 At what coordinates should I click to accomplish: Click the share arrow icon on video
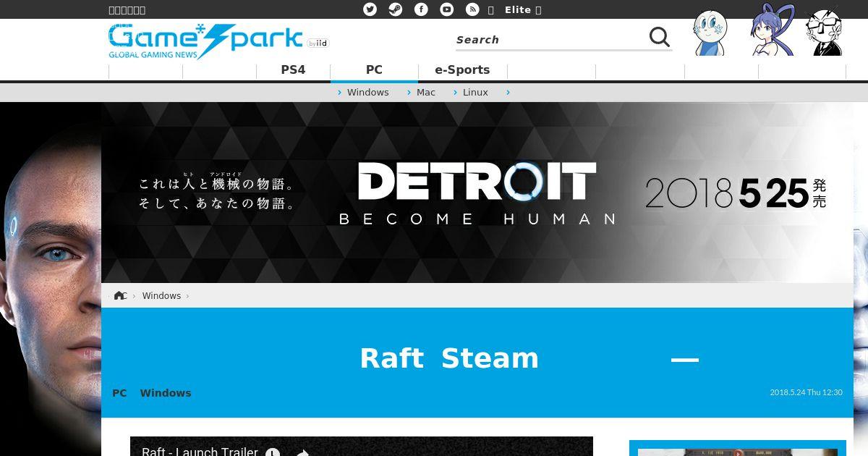pos(302,452)
